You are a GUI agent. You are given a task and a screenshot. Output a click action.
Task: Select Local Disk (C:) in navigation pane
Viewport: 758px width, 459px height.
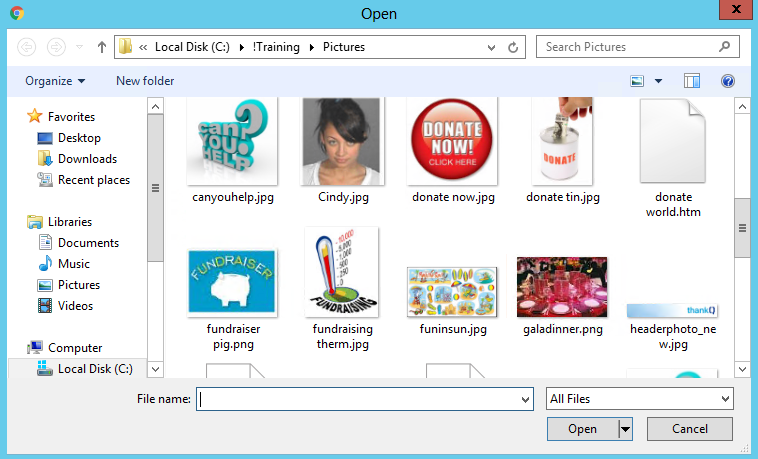click(94, 369)
